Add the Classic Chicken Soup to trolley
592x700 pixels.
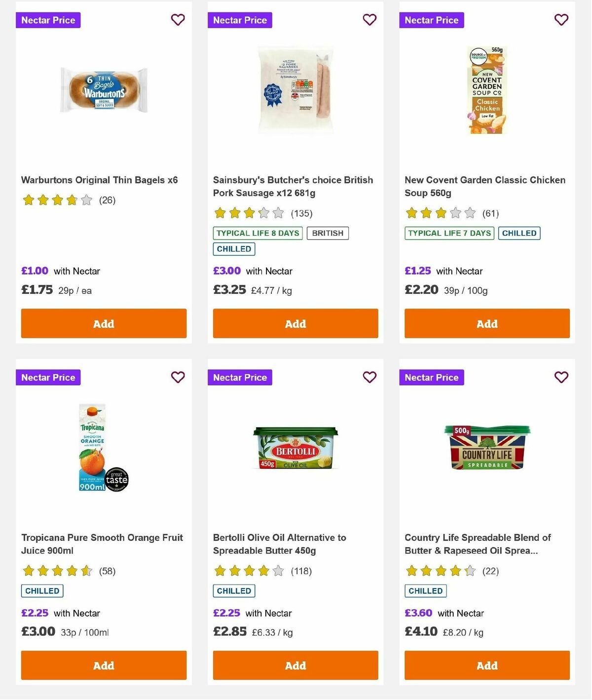pos(486,323)
